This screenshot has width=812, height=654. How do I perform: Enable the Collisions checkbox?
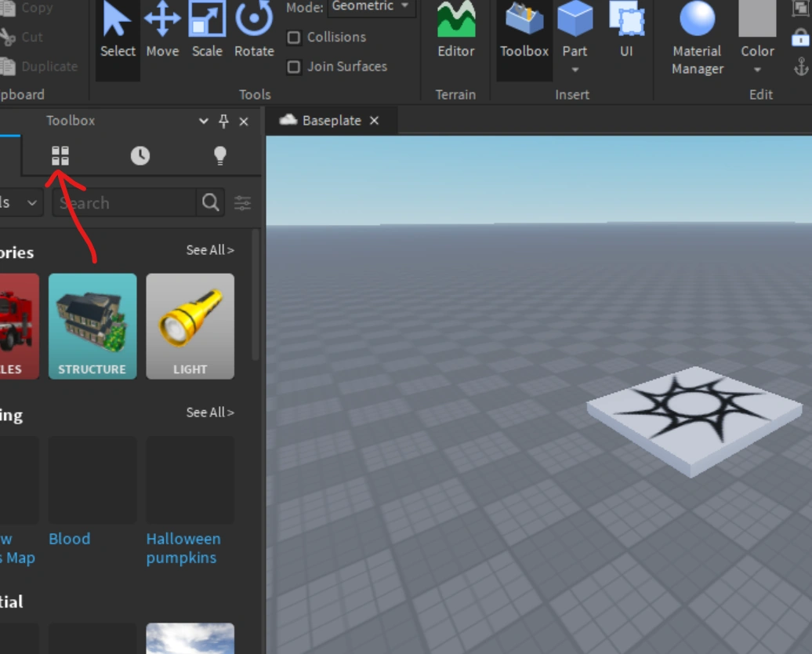294,38
